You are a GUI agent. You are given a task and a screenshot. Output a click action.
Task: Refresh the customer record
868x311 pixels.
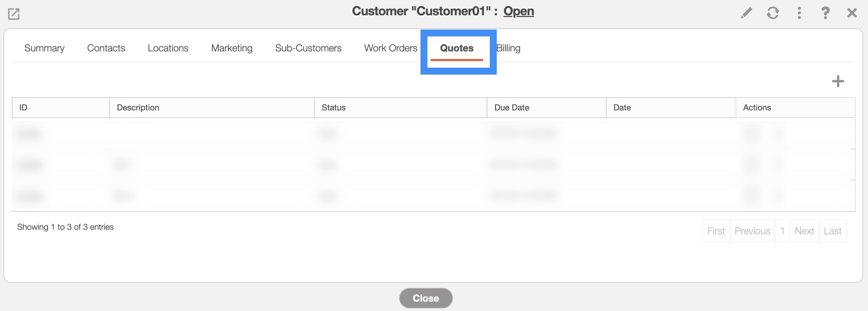(773, 13)
